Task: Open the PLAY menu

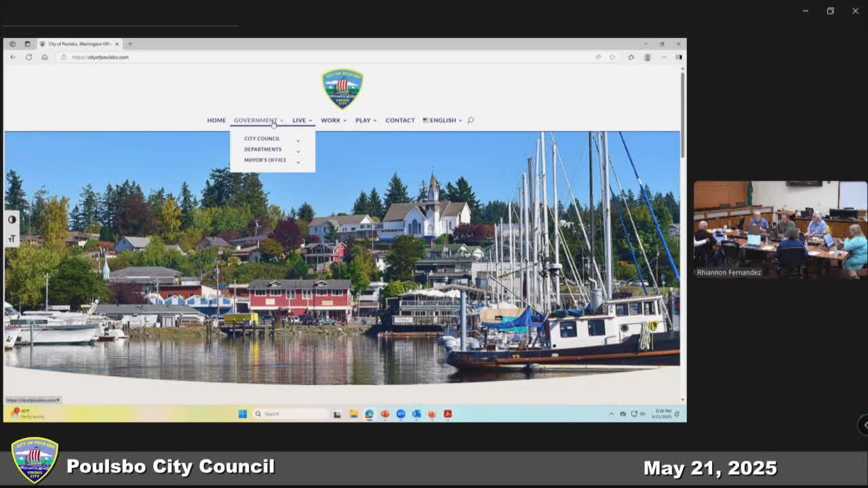Action: coord(366,121)
